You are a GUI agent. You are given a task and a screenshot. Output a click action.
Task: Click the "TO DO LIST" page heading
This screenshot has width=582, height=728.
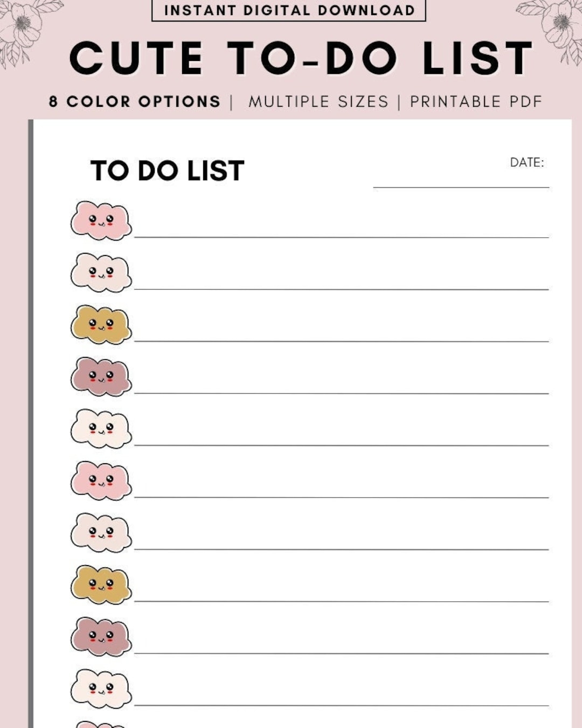tap(168, 171)
